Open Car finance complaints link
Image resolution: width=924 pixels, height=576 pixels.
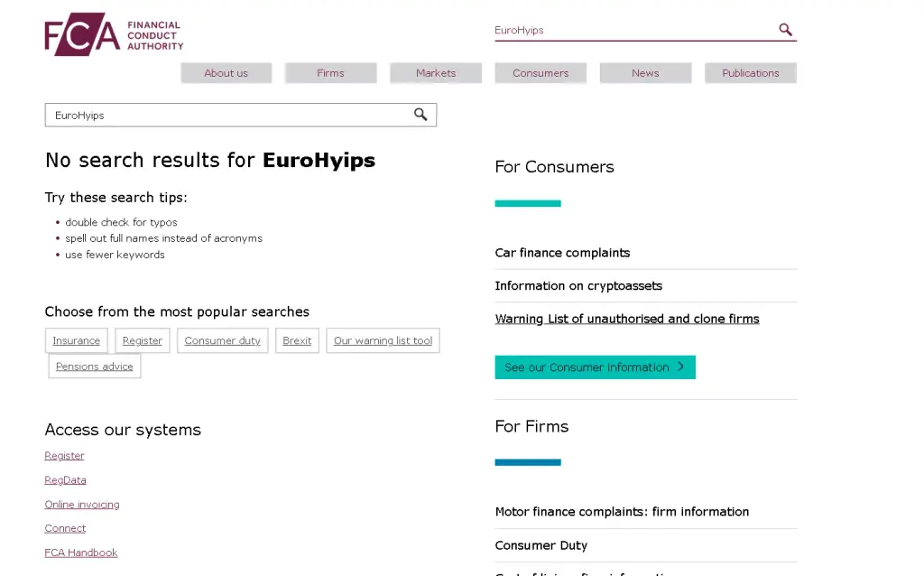pos(562,253)
